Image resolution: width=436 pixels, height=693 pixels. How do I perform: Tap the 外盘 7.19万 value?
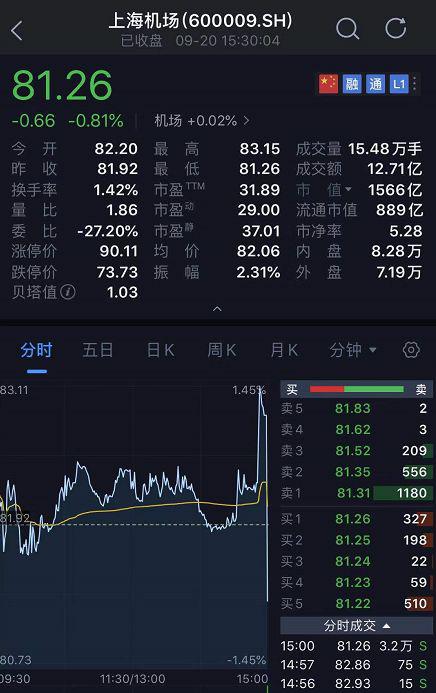pos(398,272)
